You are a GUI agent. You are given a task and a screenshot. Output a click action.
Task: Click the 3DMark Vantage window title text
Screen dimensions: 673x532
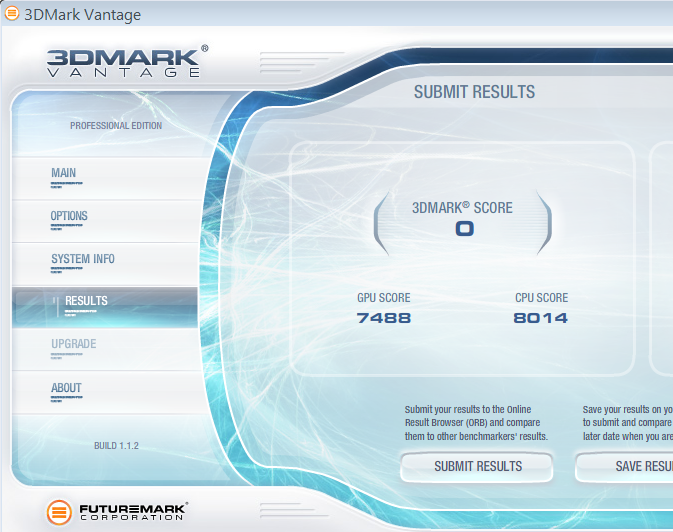(x=82, y=15)
